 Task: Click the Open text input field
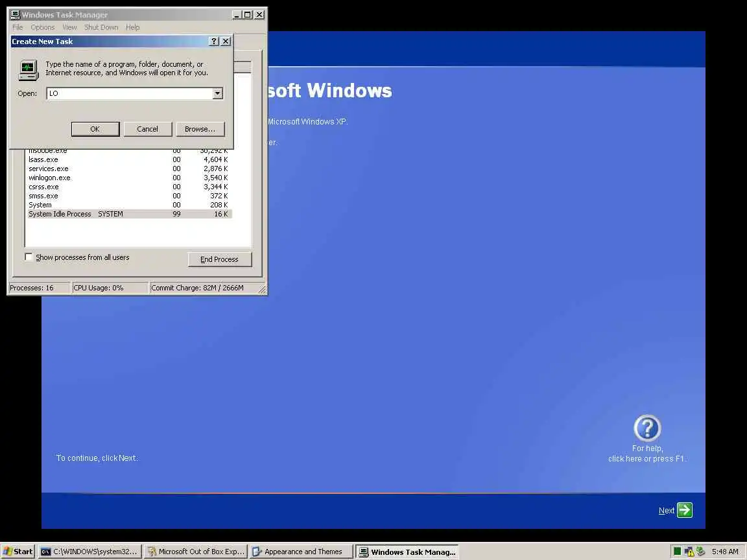[x=130, y=93]
